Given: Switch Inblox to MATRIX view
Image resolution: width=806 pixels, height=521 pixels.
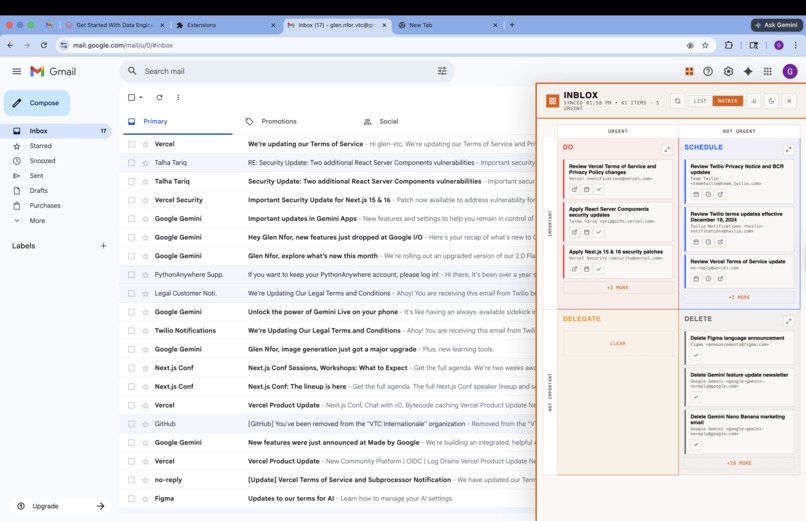Looking at the screenshot, I should (727, 101).
